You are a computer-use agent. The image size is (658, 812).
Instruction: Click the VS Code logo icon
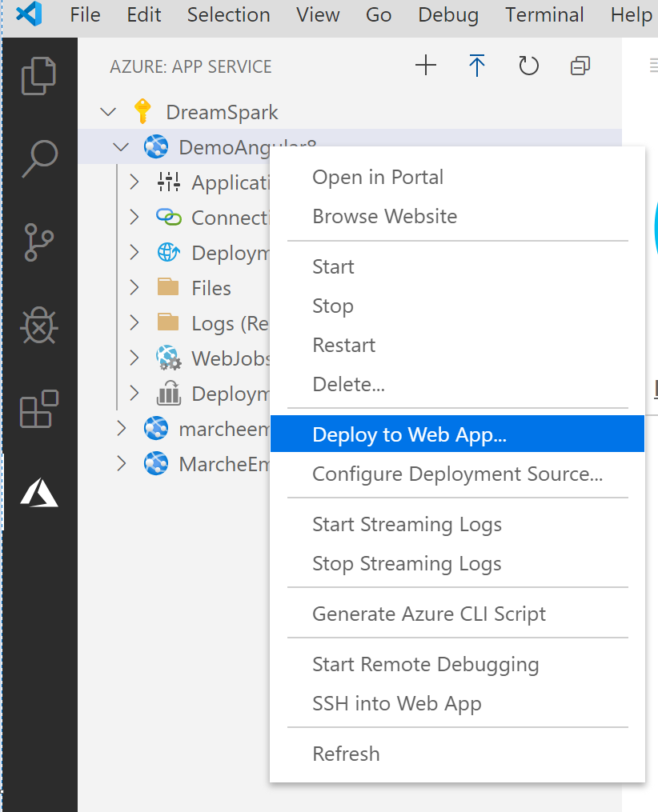[x=29, y=14]
